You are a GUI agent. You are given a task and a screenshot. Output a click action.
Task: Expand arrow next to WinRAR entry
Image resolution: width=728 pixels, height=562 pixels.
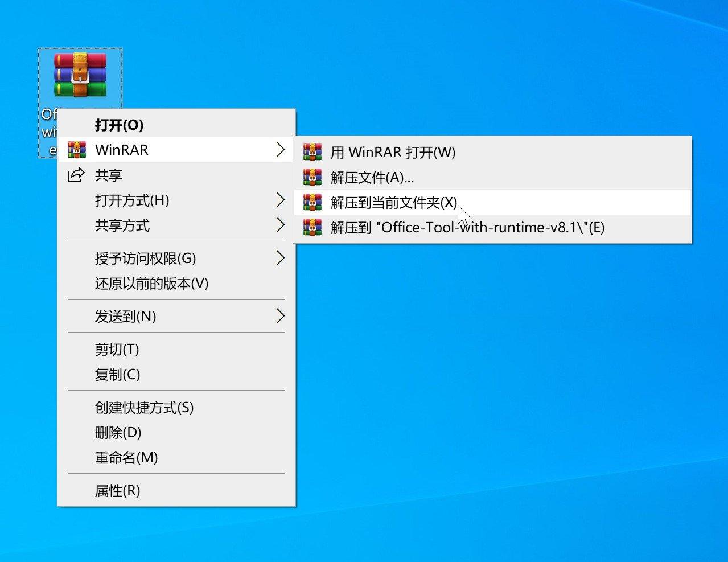point(280,150)
